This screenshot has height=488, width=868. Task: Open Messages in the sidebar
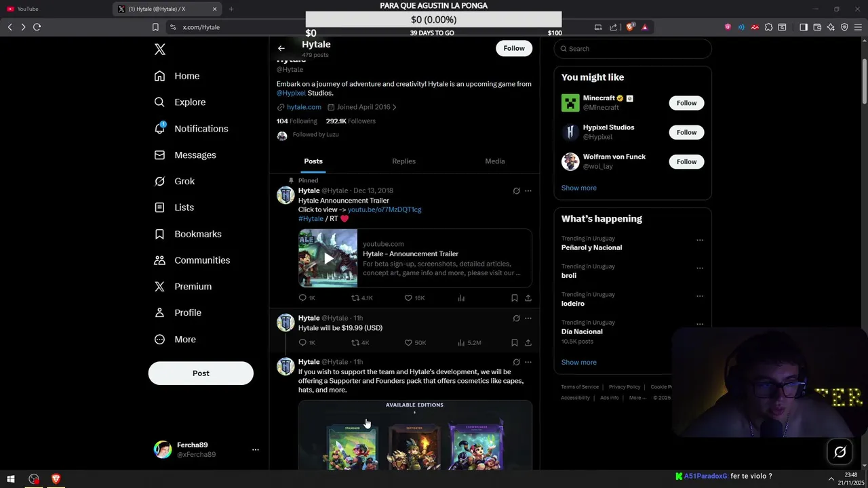(185, 155)
